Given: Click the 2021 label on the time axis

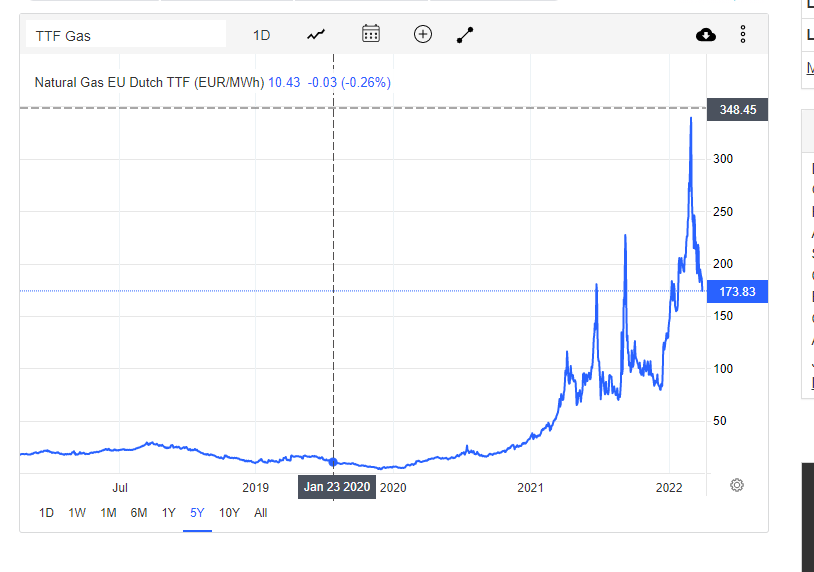Looking at the screenshot, I should click(x=530, y=488).
